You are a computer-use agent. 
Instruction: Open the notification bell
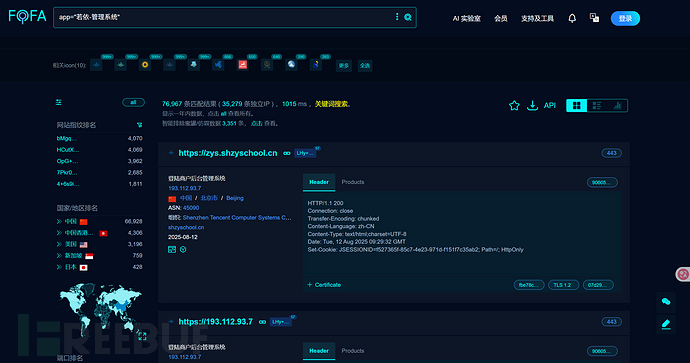(572, 18)
